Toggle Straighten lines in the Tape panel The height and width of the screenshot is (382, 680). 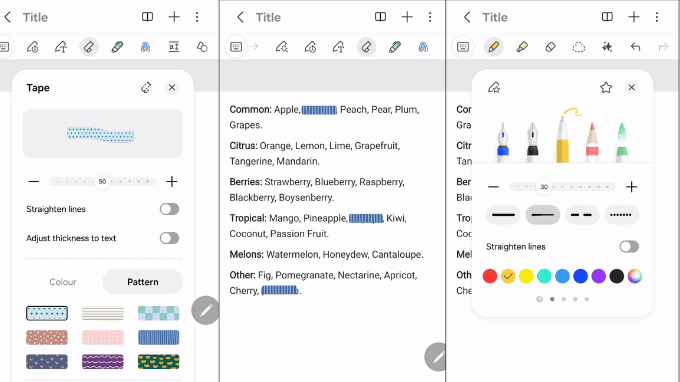[x=169, y=209]
